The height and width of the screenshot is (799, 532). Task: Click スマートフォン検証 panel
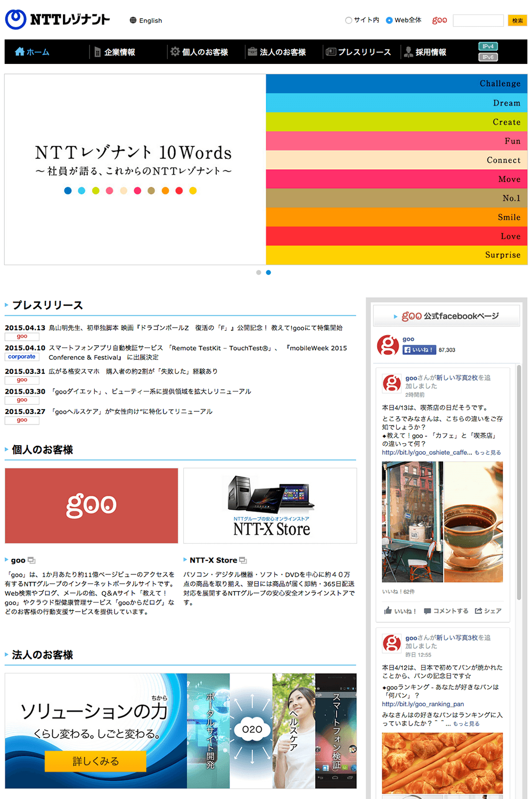336,731
